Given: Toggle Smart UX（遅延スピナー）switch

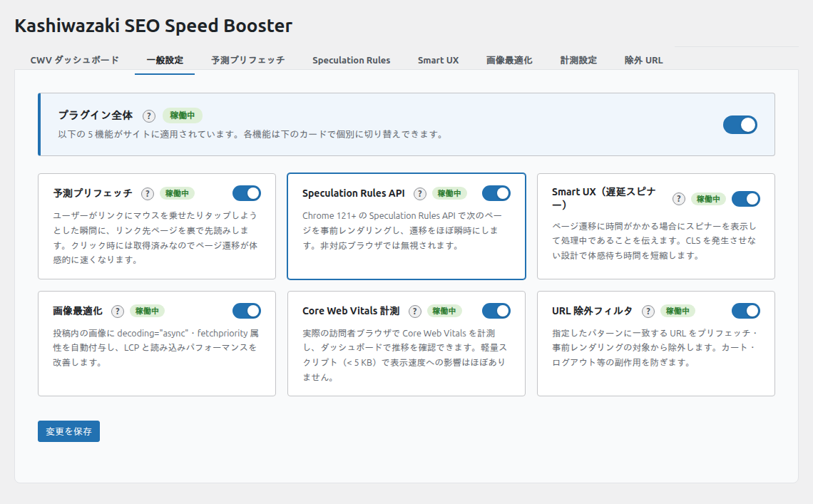Looking at the screenshot, I should pyautogui.click(x=746, y=199).
